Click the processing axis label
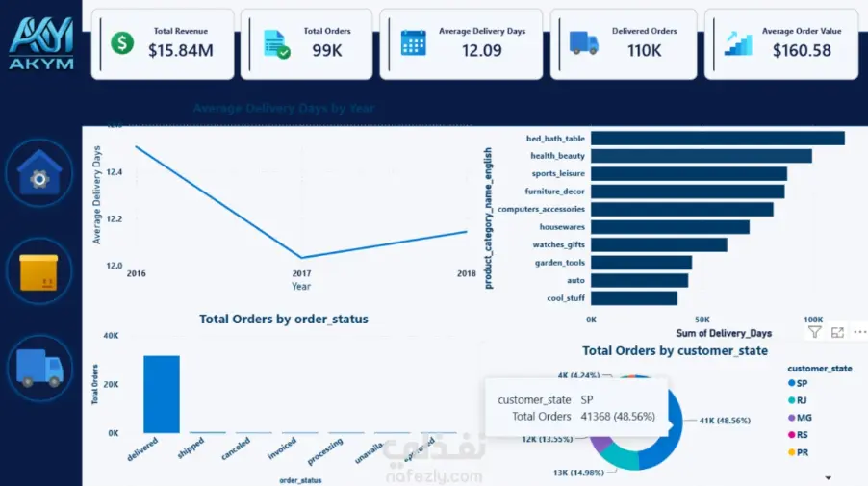The height and width of the screenshot is (486, 868). pyautogui.click(x=325, y=451)
